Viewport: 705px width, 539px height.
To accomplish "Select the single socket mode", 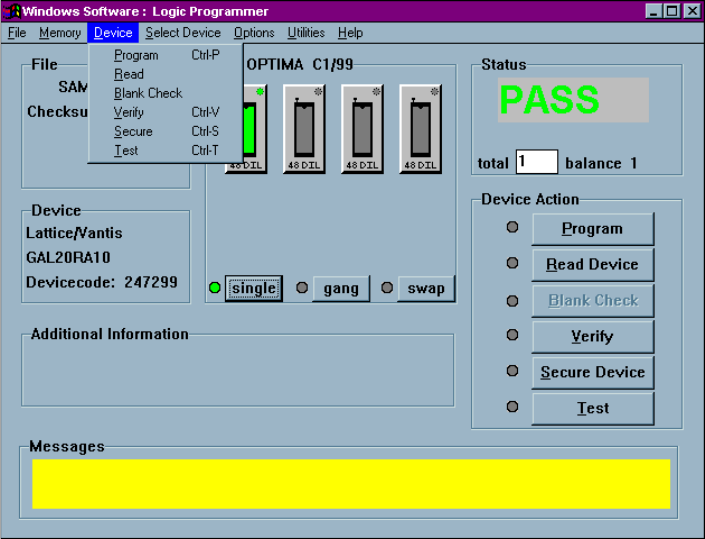I will pos(253,288).
